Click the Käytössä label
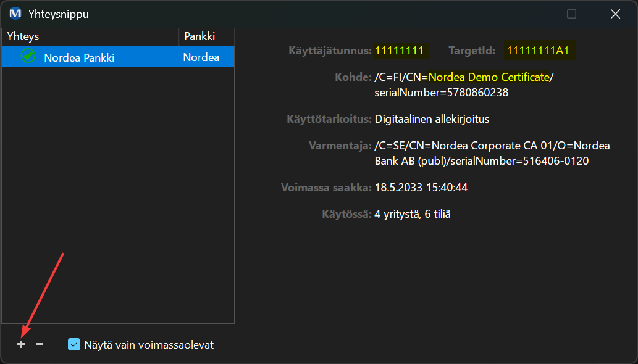638x364 pixels. [346, 214]
